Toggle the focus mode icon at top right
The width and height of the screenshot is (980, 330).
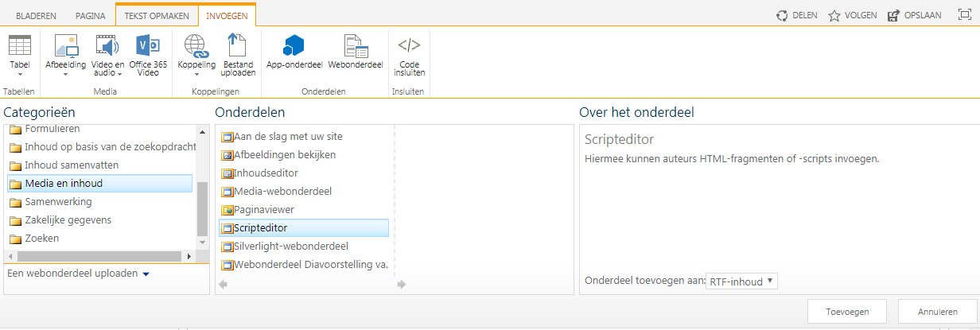pos(963,15)
